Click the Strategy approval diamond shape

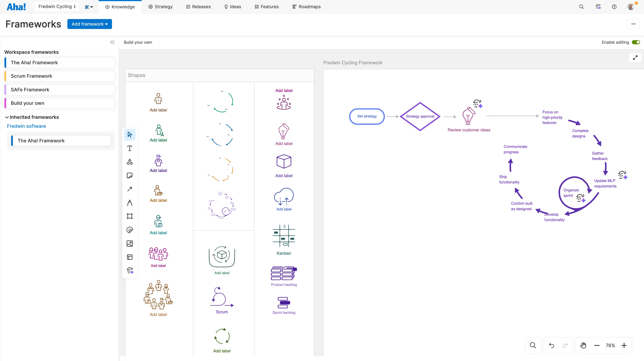420,116
